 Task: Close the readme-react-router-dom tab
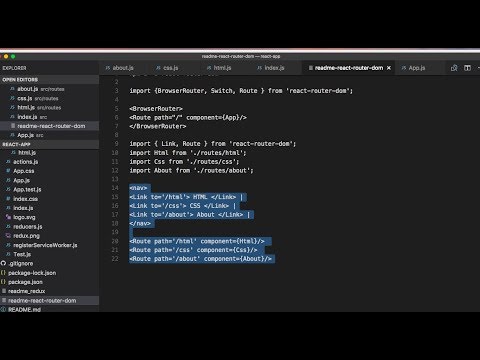pos(389,68)
